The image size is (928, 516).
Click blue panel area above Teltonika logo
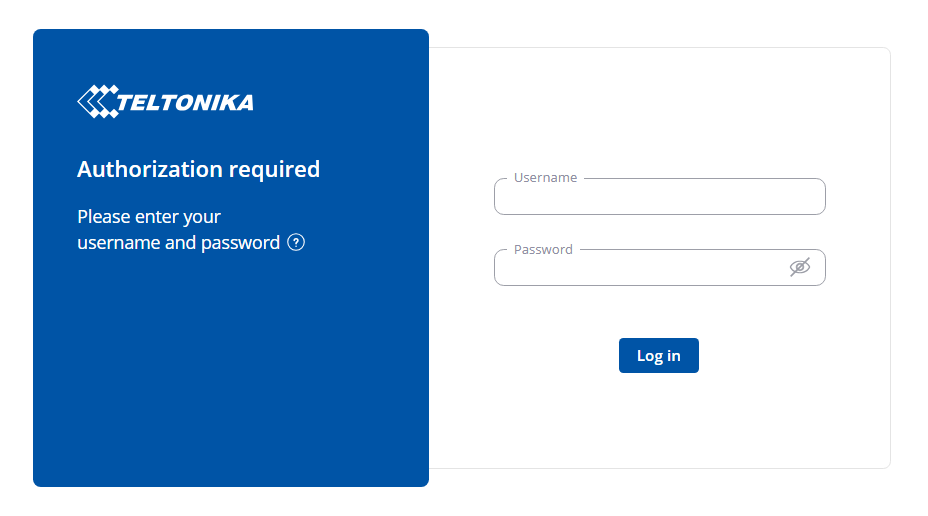(230, 55)
